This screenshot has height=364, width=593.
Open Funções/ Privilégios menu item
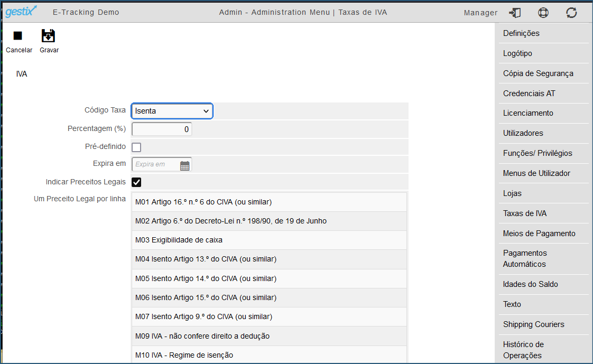543,153
